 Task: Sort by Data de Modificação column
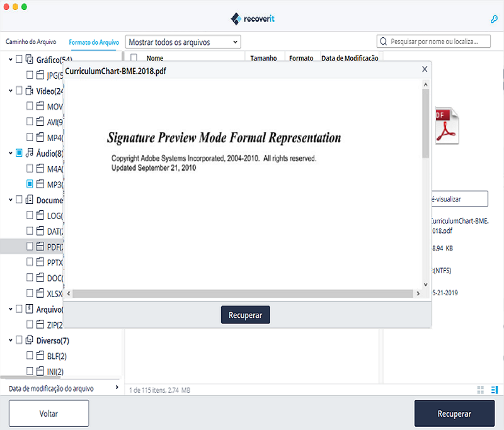[x=350, y=58]
